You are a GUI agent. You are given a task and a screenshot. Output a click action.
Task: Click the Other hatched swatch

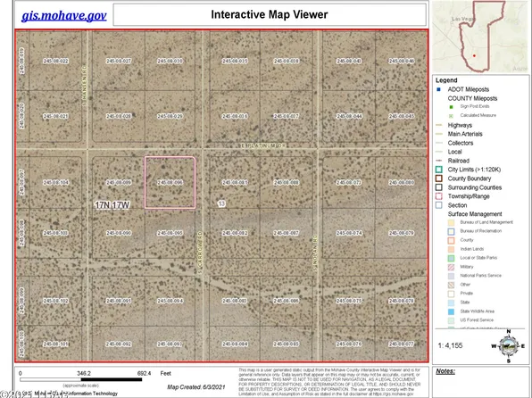451,285
